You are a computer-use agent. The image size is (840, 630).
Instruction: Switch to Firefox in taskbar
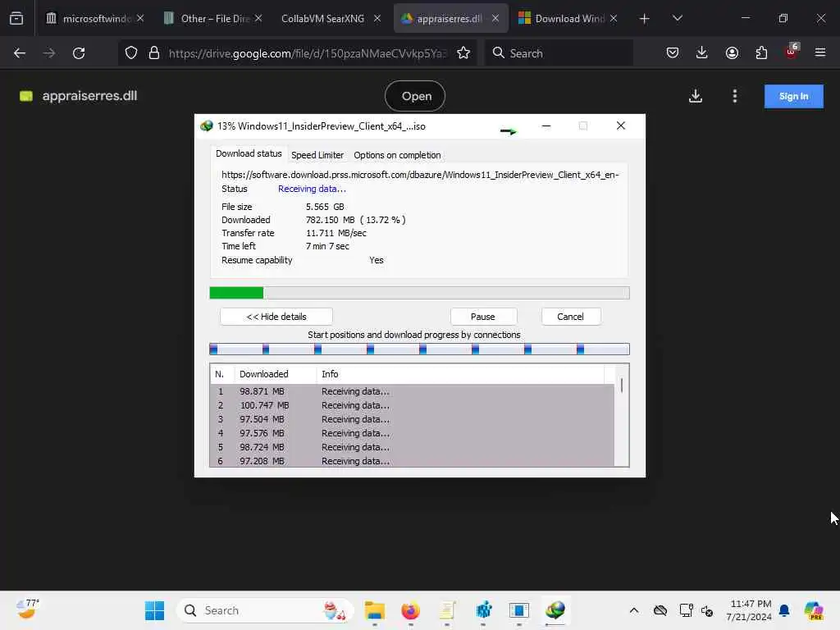click(x=411, y=610)
